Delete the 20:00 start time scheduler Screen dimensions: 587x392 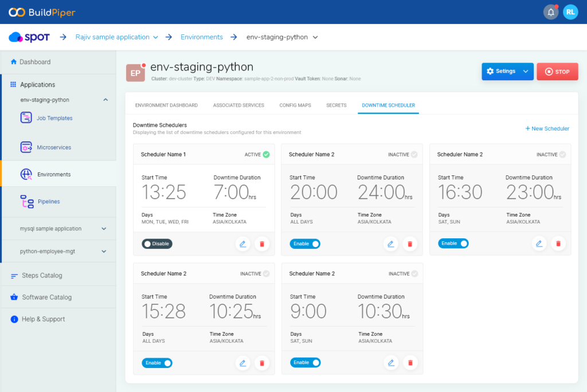[x=409, y=244]
